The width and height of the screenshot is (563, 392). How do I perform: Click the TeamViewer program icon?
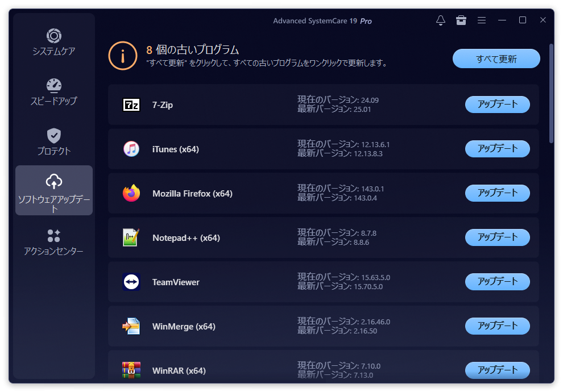(131, 282)
